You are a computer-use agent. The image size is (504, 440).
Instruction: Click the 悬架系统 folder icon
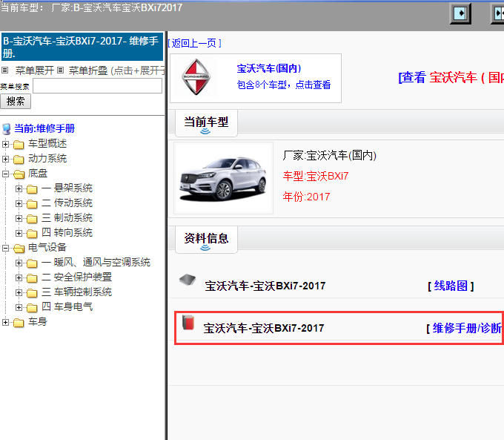(32, 189)
